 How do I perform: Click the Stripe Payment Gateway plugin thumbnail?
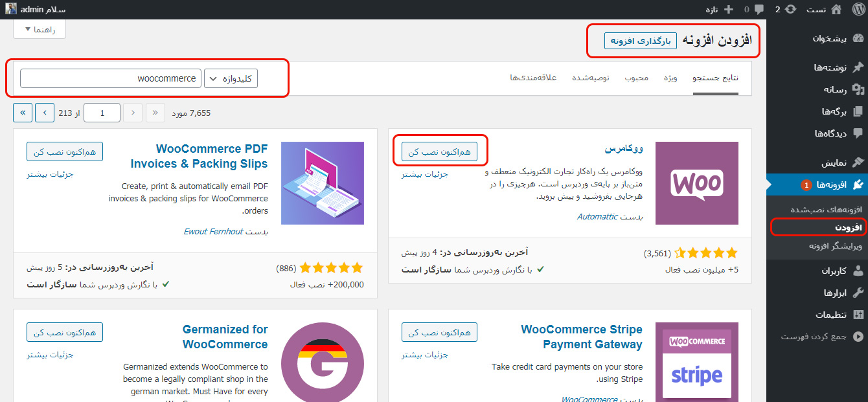click(x=697, y=363)
